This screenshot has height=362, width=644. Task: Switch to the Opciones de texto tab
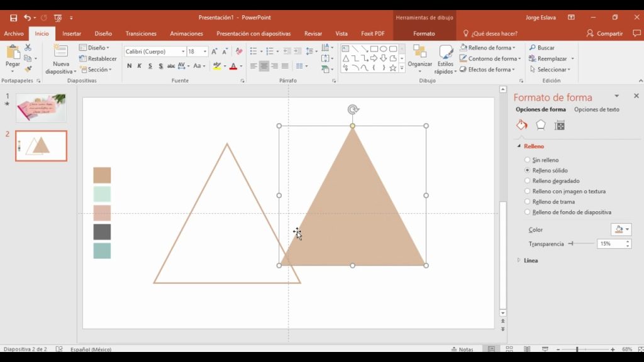596,109
